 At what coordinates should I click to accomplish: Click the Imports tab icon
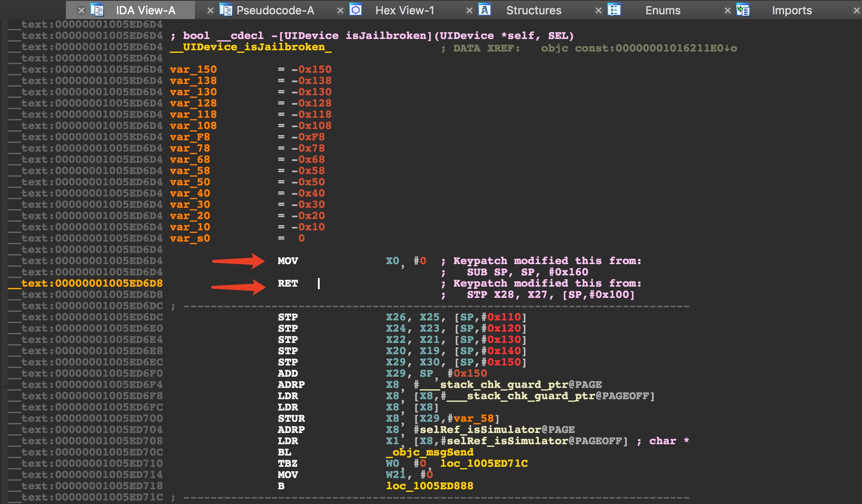pyautogui.click(x=743, y=10)
